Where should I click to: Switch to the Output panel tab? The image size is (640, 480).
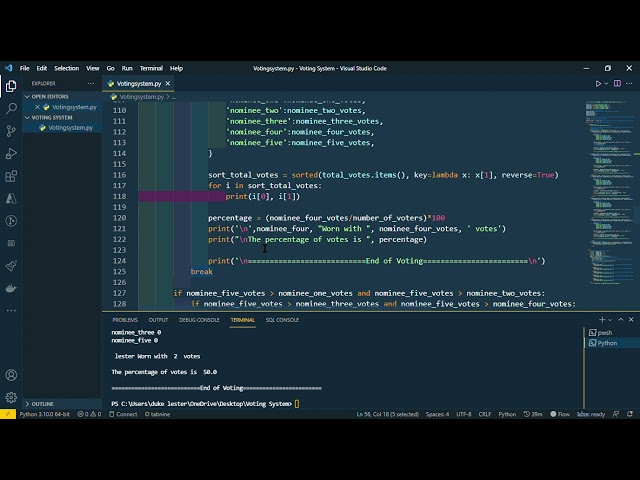click(x=158, y=320)
